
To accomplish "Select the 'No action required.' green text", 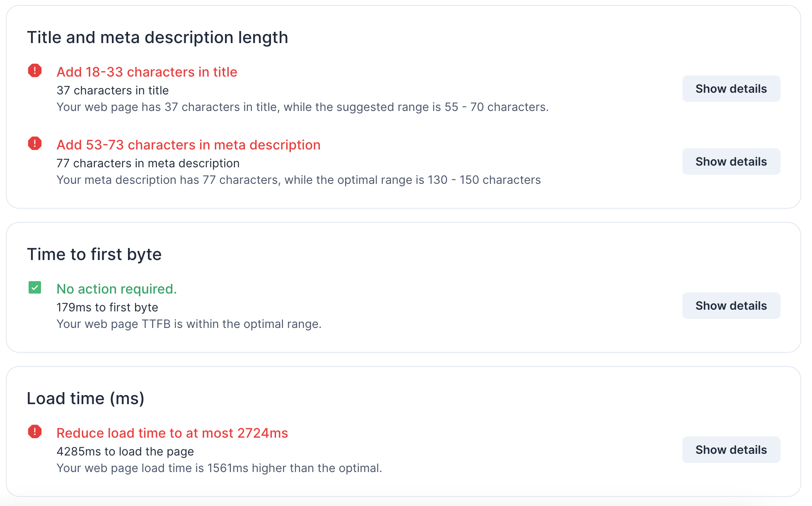I will 116,289.
